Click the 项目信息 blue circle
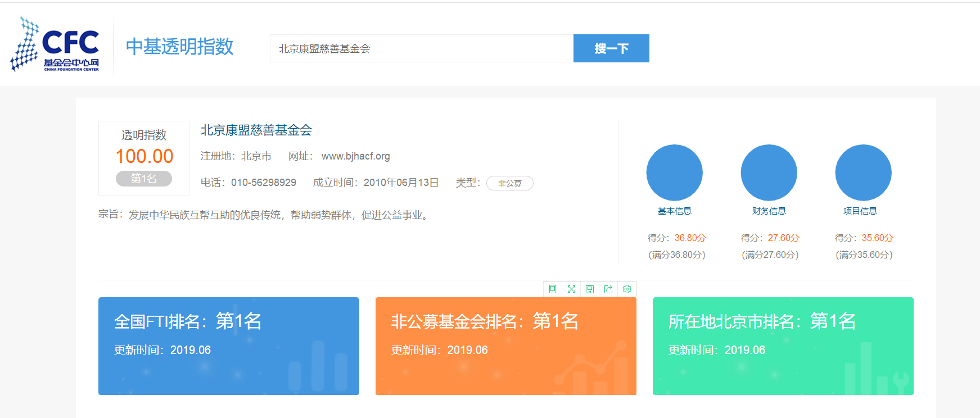Image resolution: width=980 pixels, height=418 pixels. 864,172
